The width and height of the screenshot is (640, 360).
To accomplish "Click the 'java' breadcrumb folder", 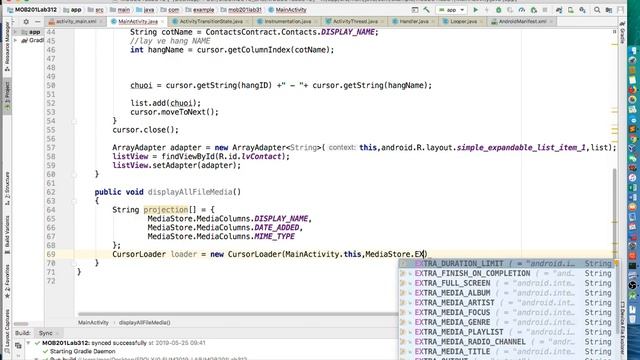I will 146,10.
